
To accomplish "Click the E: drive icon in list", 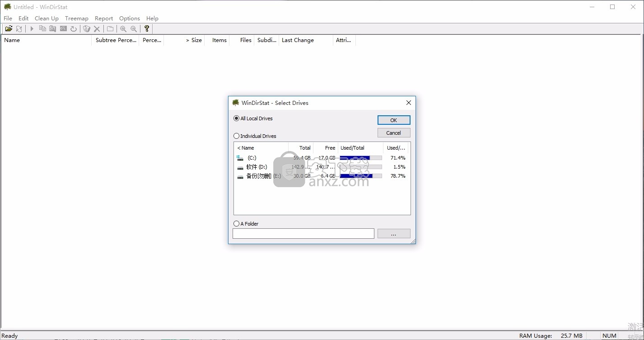I will coord(240,176).
